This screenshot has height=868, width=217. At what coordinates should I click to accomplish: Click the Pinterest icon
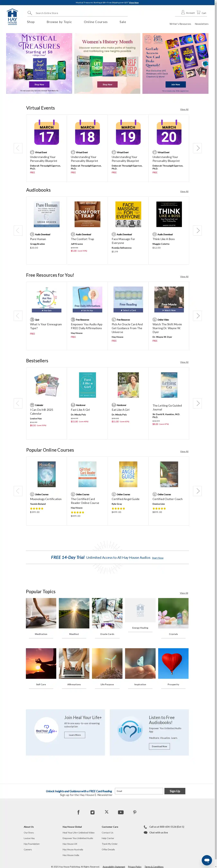135,812
